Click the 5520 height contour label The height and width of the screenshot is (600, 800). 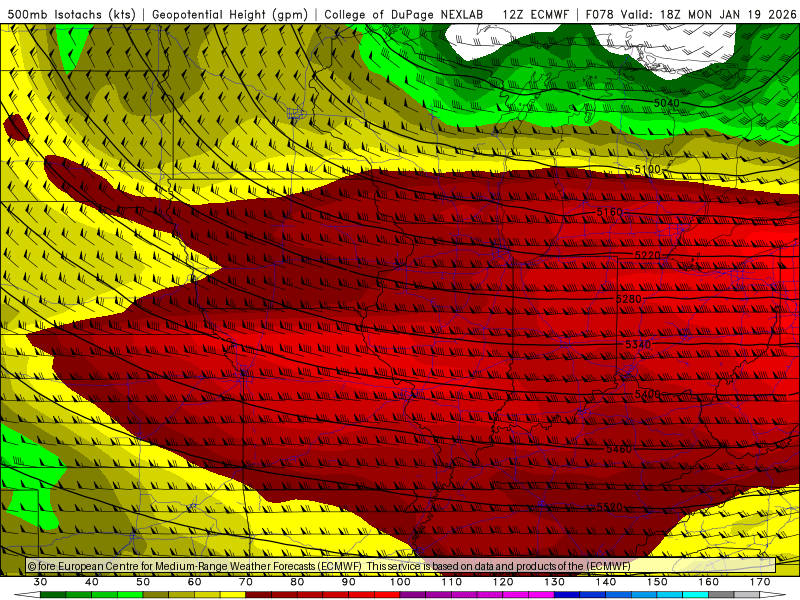pyautogui.click(x=610, y=507)
